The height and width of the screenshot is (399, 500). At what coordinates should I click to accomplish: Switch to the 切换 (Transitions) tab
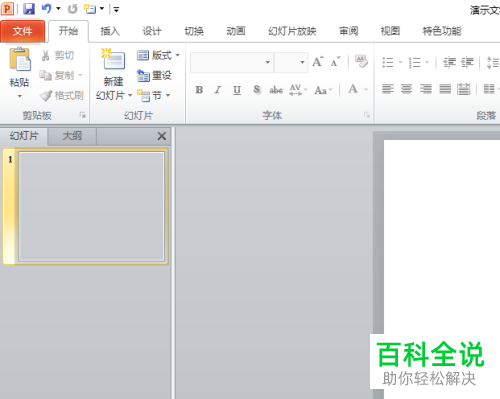point(194,31)
